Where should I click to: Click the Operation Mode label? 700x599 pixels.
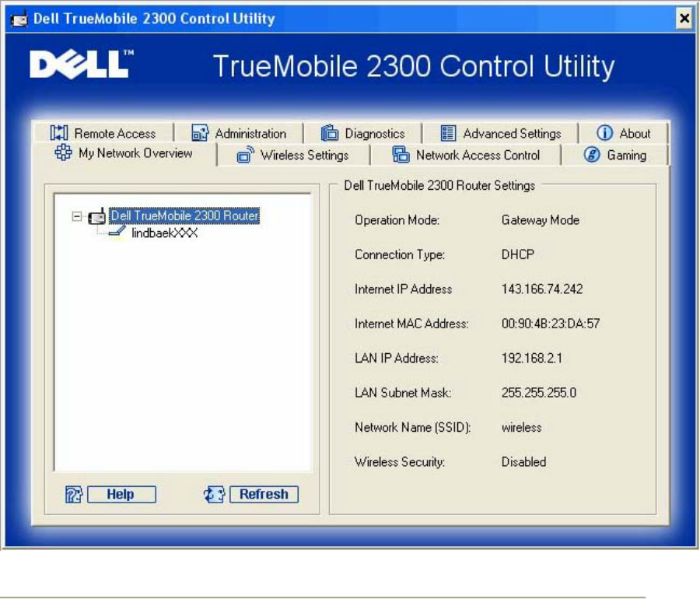(x=397, y=220)
